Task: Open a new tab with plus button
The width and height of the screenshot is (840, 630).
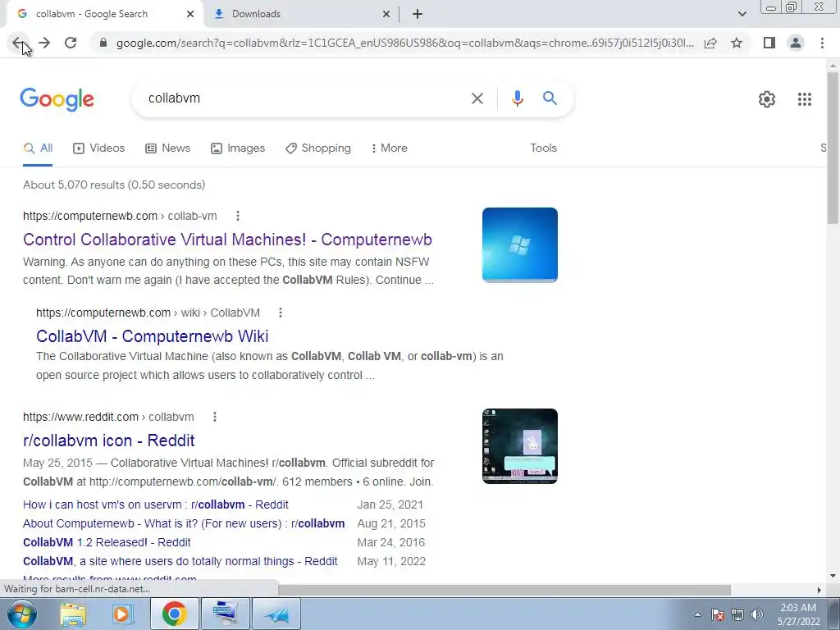Action: tap(418, 15)
